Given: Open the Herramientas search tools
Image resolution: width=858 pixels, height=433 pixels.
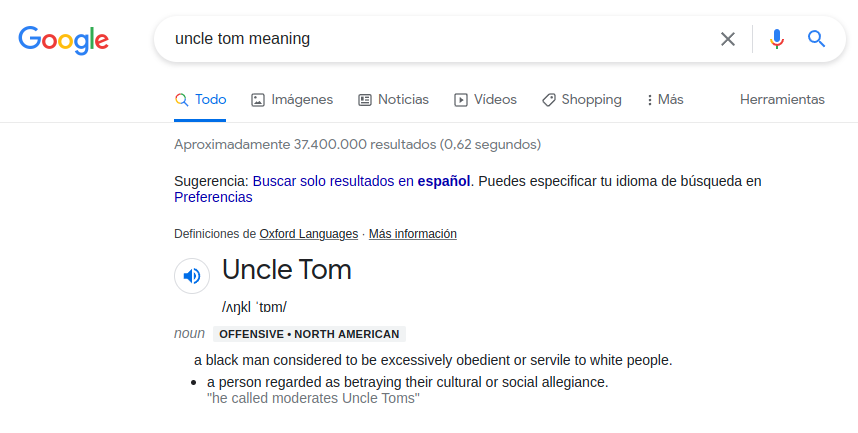Looking at the screenshot, I should 782,100.
